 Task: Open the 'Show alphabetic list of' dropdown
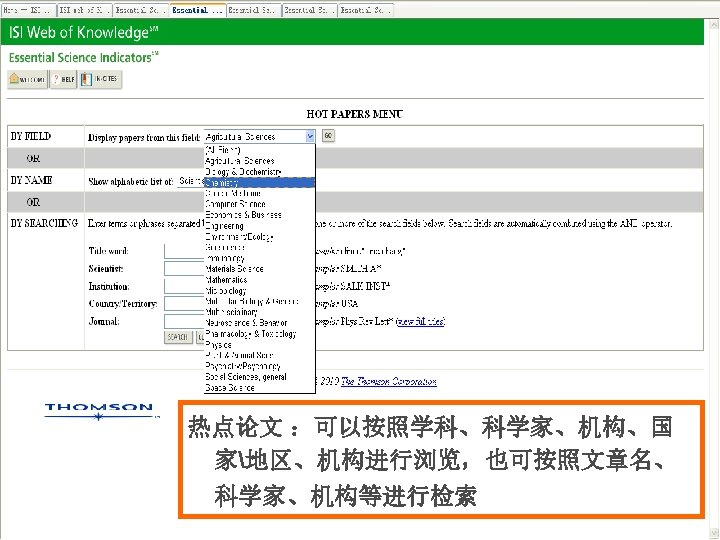tap(191, 181)
